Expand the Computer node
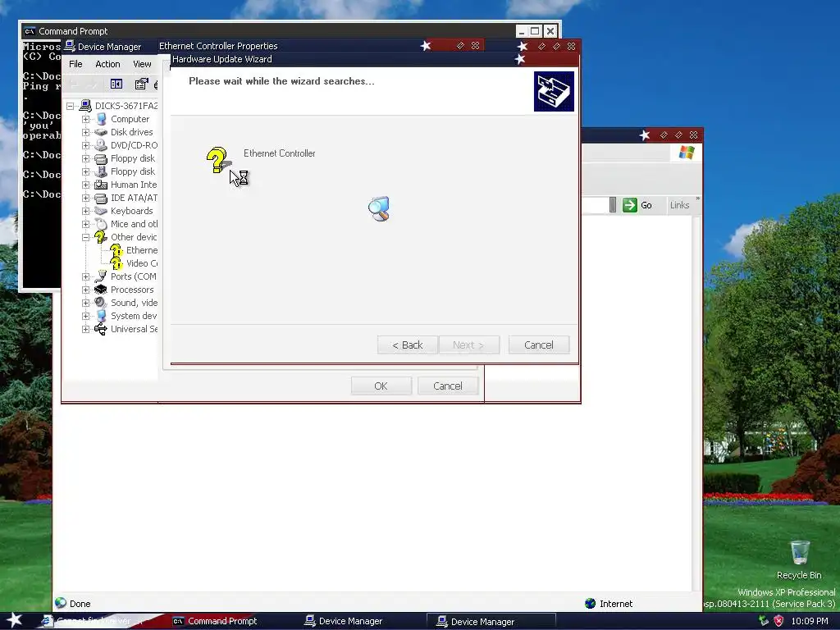Screen dimensions: 840x630 click(x=85, y=119)
